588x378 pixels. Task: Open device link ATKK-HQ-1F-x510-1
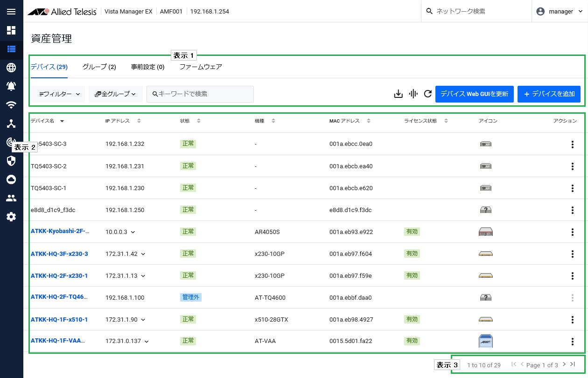coord(59,319)
